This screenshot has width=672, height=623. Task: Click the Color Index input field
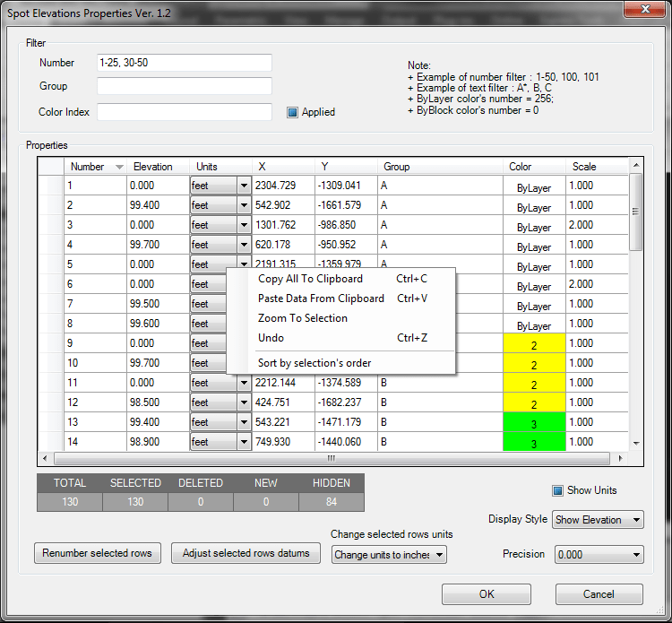185,112
